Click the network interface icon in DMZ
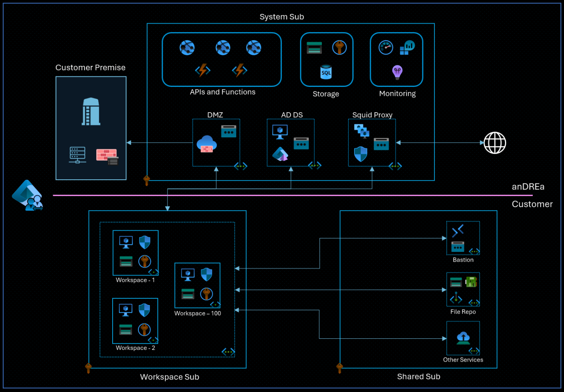The width and height of the screenshot is (564, 392). pyautogui.click(x=229, y=131)
